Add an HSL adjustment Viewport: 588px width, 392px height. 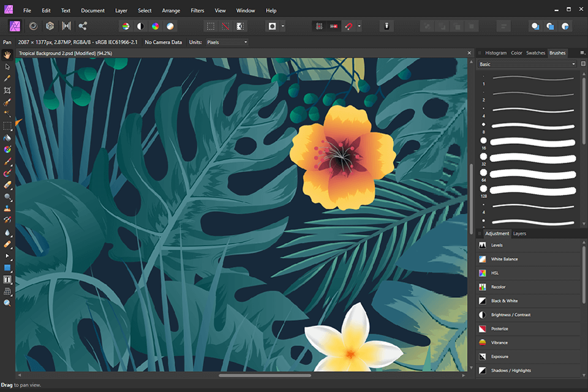(529, 273)
